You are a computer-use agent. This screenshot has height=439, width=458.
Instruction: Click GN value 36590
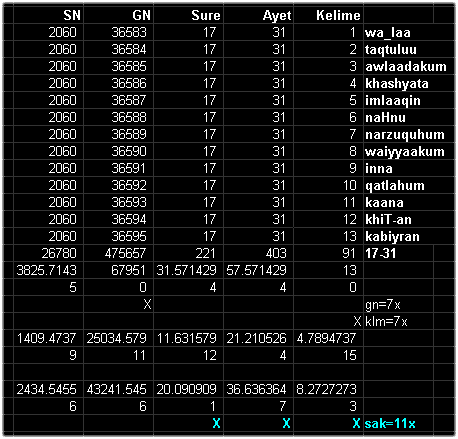point(119,151)
